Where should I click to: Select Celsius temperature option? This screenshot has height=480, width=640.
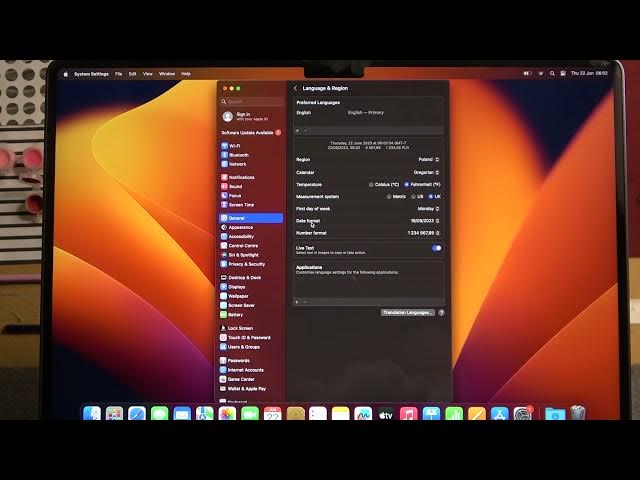(371, 184)
